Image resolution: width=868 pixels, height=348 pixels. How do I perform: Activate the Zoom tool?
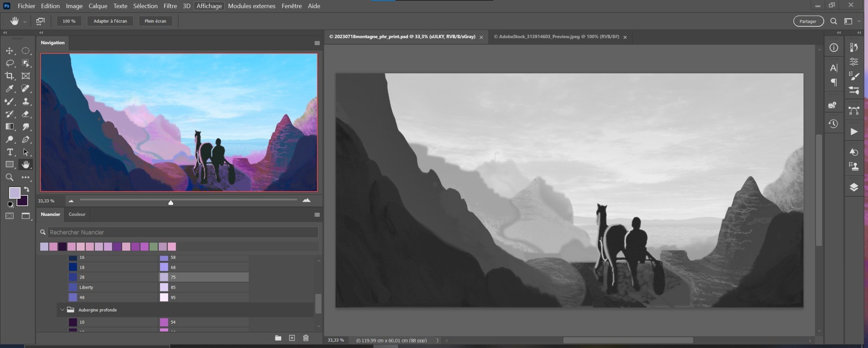pos(9,177)
